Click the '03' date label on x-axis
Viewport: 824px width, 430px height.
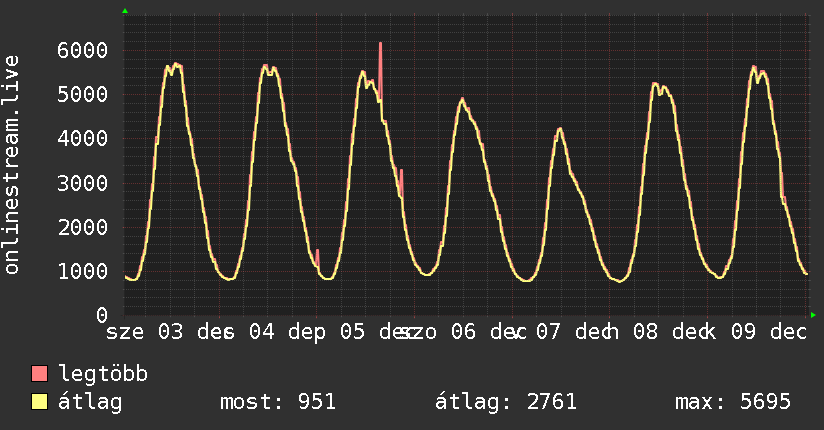pyautogui.click(x=171, y=332)
